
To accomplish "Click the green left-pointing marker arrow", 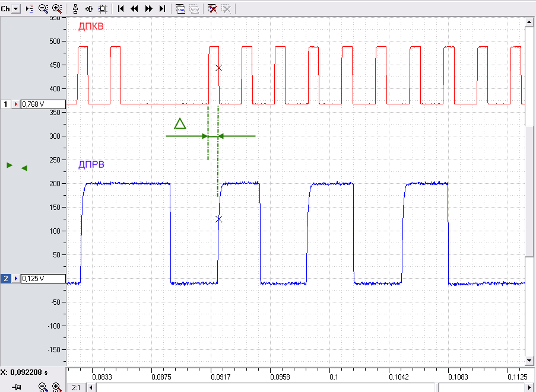I will click(x=24, y=168).
